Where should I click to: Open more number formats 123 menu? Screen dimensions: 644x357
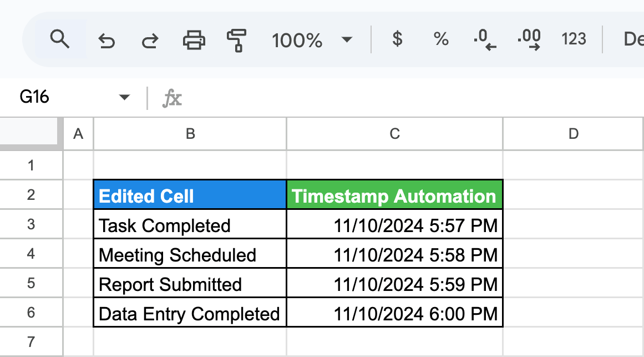coord(574,39)
